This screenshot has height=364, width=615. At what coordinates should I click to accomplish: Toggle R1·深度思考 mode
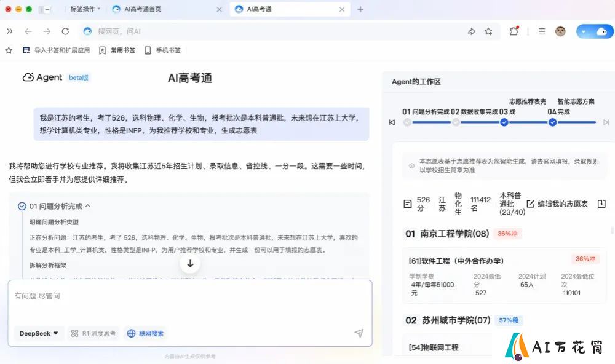[93, 333]
